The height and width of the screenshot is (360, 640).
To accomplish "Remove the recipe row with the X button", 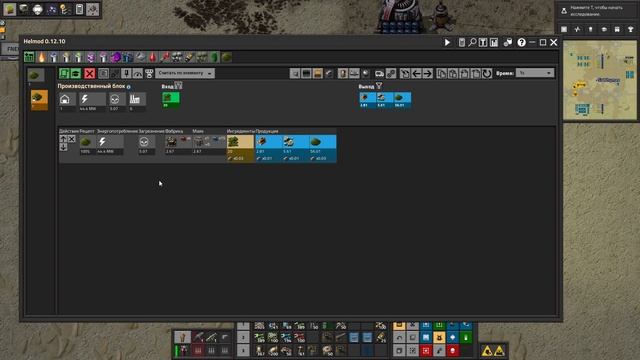I will [71, 139].
